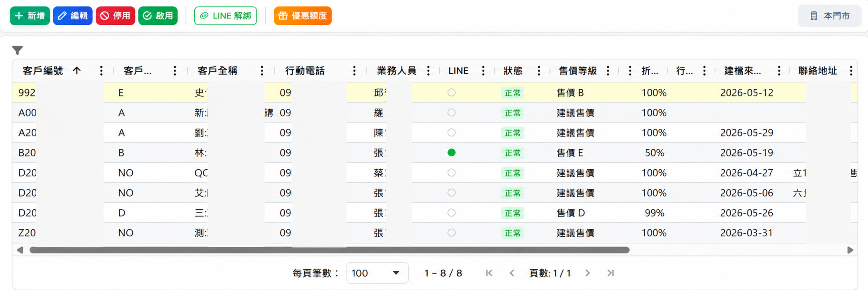Expand the 每頁筆數 100 dropdown
868x290 pixels.
[x=377, y=273]
